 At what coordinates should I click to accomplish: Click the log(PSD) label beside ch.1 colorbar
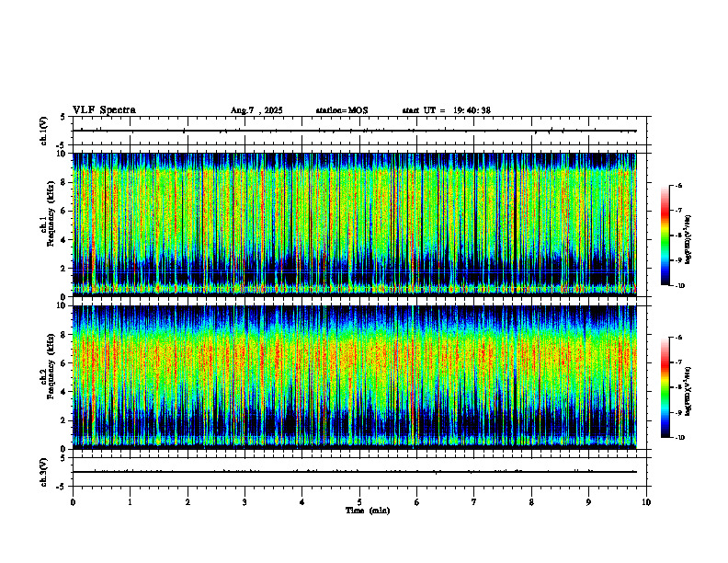[x=688, y=239]
